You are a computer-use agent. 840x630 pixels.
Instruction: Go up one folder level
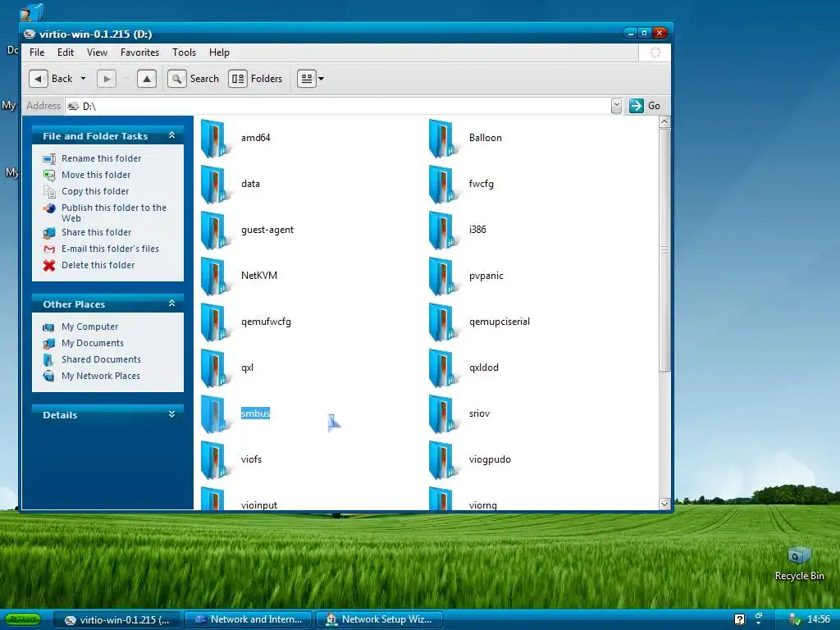click(x=146, y=79)
